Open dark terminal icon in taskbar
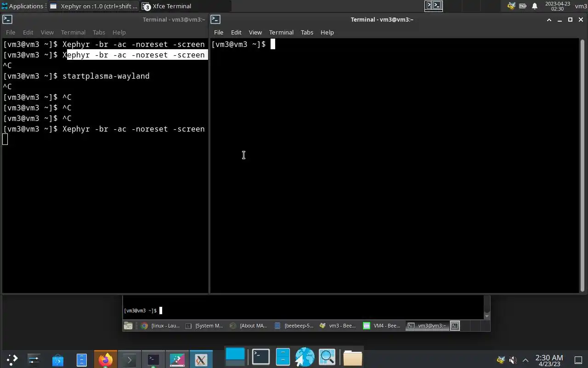588x368 pixels. [x=153, y=359]
